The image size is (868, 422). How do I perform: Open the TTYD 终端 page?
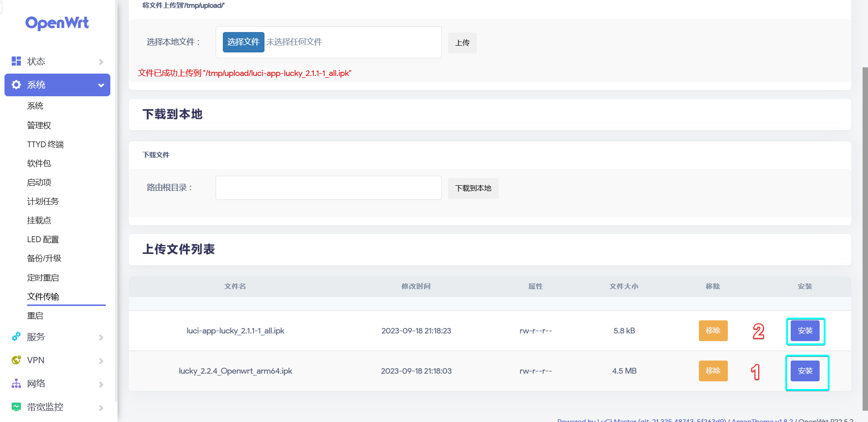tap(45, 144)
